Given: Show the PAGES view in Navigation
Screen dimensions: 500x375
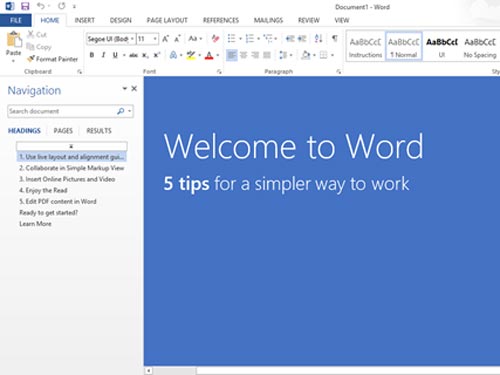Looking at the screenshot, I should click(x=63, y=131).
